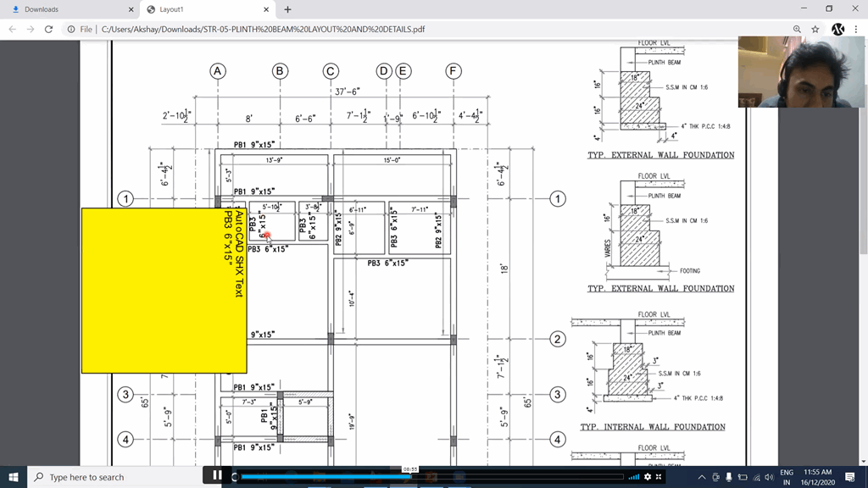This screenshot has height=488, width=868.
Task: Open the video player settings gear
Action: pos(647,476)
